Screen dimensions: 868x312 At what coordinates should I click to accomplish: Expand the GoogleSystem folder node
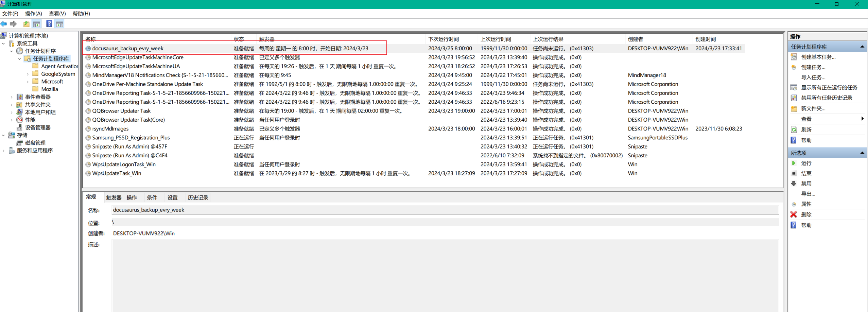[x=28, y=74]
